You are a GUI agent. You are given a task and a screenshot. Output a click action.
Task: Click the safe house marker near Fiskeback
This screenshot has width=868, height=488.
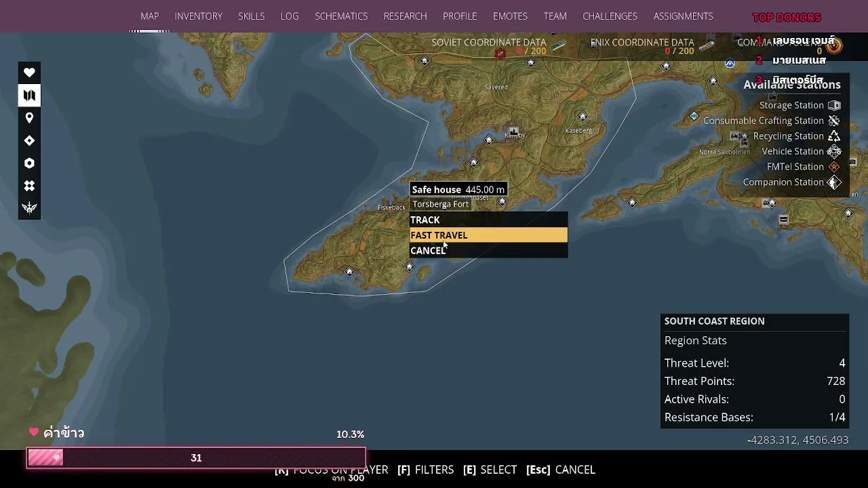(x=410, y=267)
